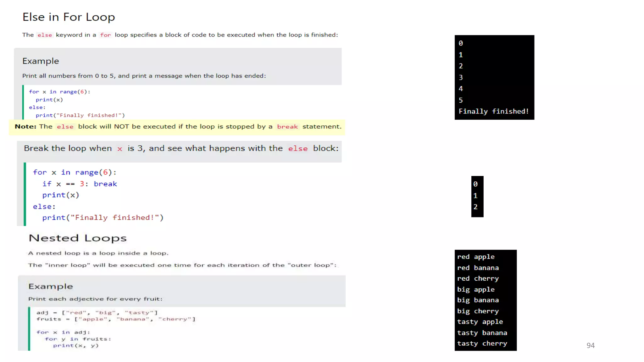Viewport: 644px width, 362px height.
Task: Click the small output box showing 0 1 2
Action: [x=477, y=196]
